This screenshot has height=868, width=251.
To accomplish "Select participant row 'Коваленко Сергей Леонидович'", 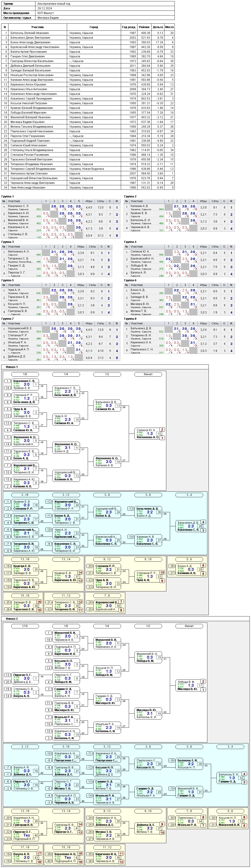I will pos(88,98).
